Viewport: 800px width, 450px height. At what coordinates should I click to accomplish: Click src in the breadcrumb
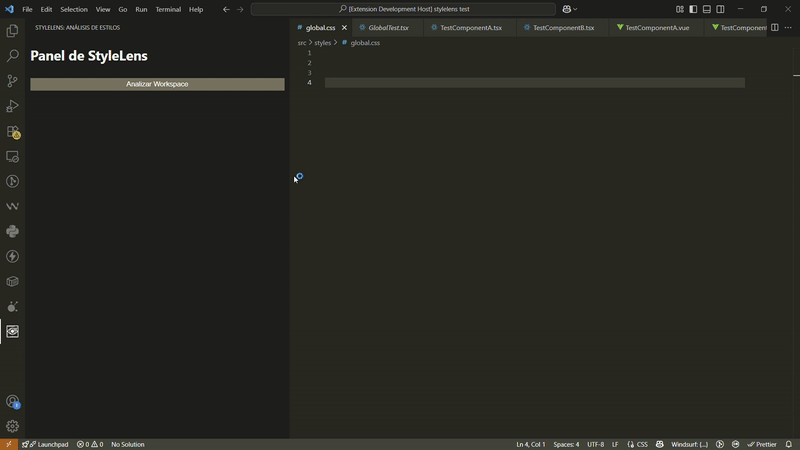click(x=302, y=43)
